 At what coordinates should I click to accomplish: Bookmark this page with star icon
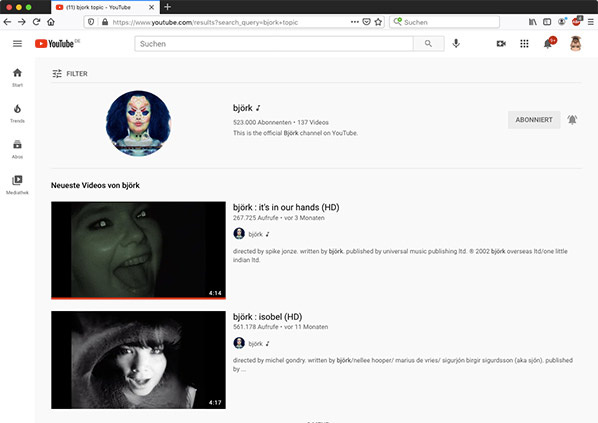pyautogui.click(x=378, y=22)
